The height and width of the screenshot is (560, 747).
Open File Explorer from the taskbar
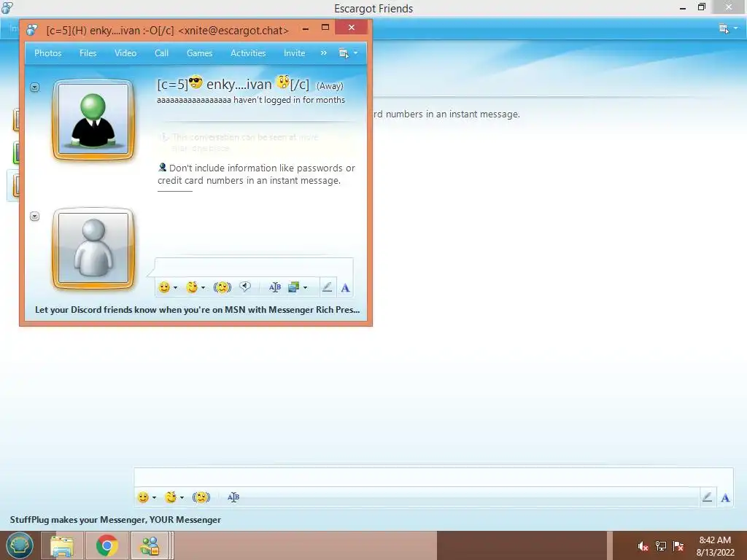pyautogui.click(x=62, y=545)
